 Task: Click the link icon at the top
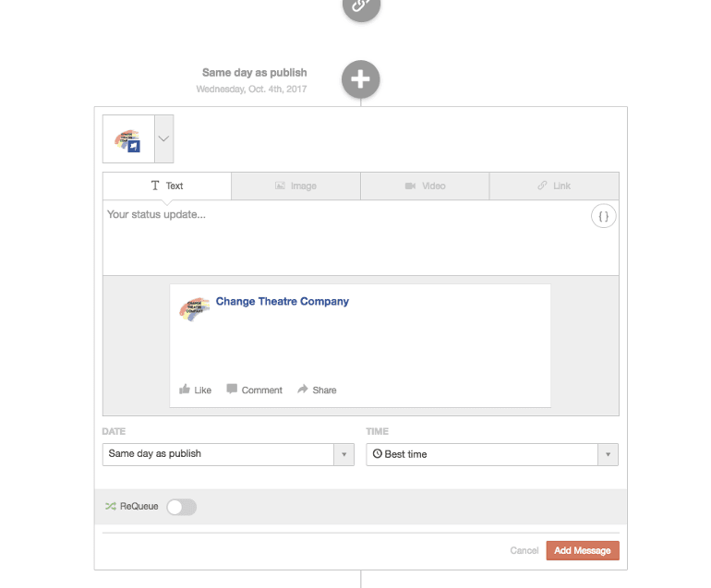[x=361, y=6]
